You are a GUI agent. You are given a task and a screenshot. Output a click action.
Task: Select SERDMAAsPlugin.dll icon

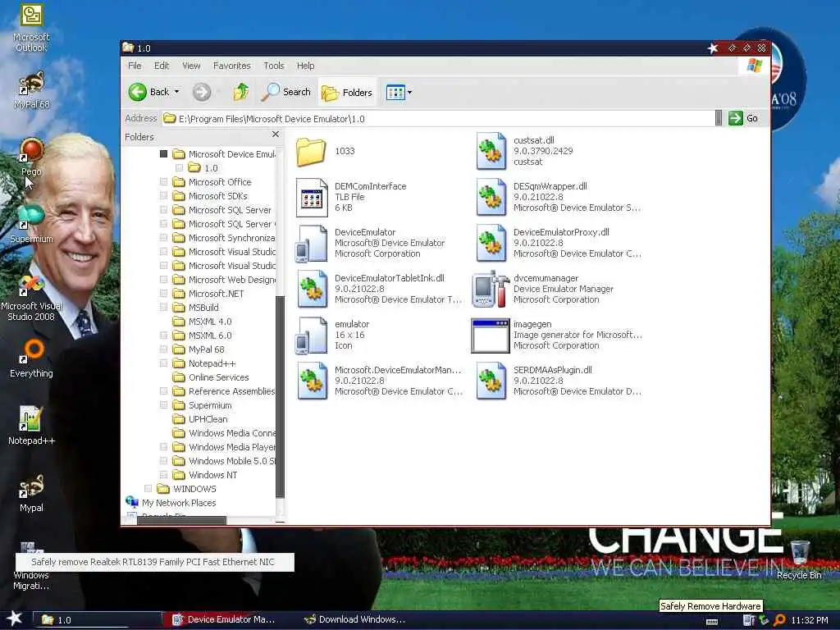click(491, 381)
